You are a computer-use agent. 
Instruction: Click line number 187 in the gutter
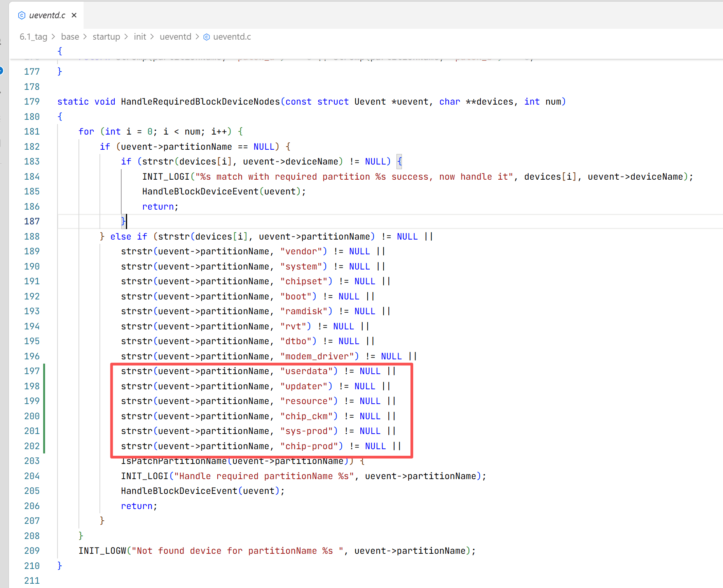pos(32,221)
